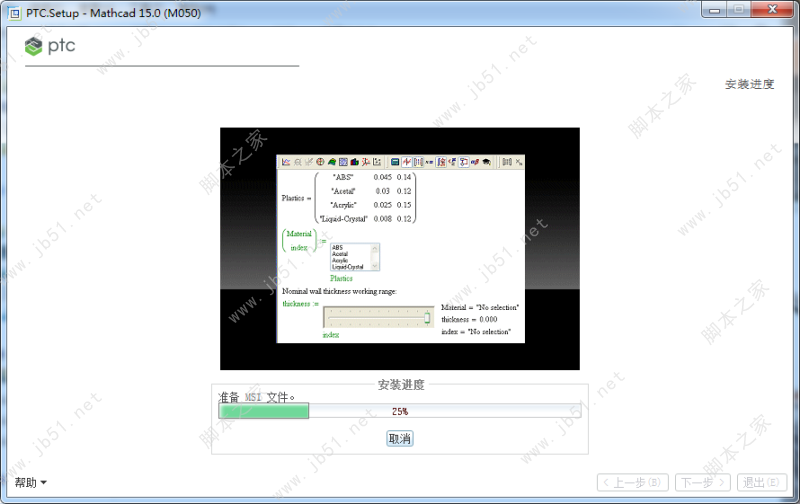Viewport: 800px width, 504px height.
Task: Close the PTC.Setup installer window
Action: (x=772, y=10)
